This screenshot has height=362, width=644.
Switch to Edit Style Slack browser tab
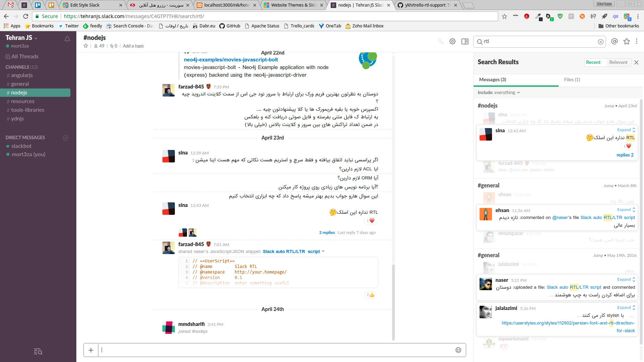pyautogui.click(x=91, y=5)
